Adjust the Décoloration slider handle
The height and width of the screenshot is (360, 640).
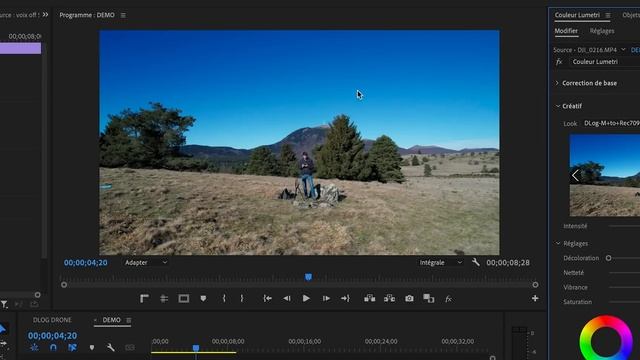(608, 258)
